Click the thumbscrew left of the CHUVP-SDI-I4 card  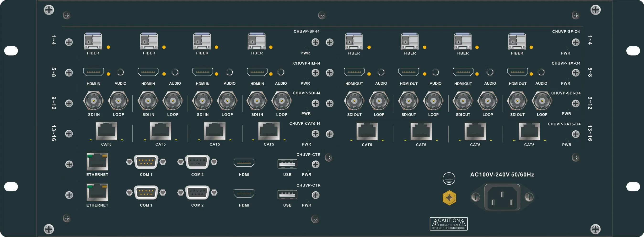tap(69, 103)
